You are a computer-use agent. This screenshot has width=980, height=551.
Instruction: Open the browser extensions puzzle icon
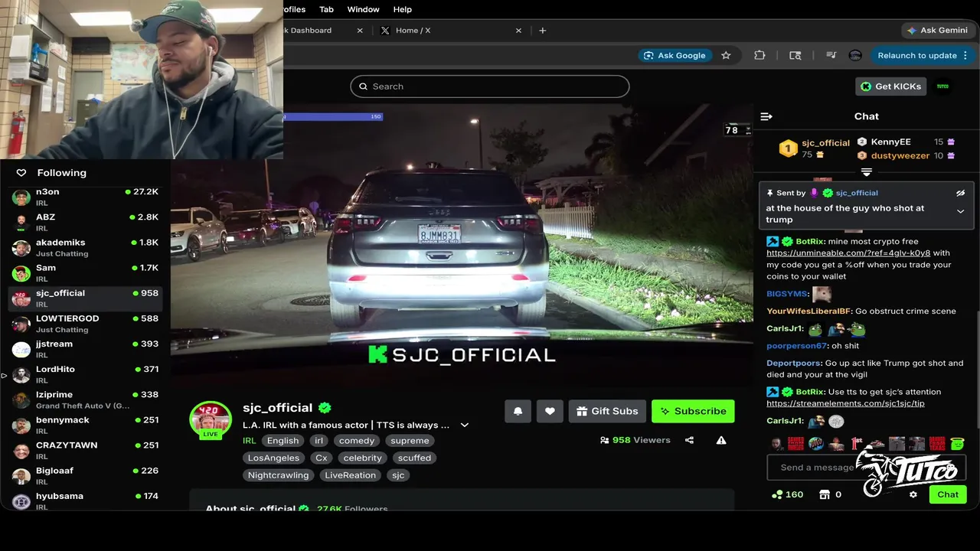(x=759, y=55)
